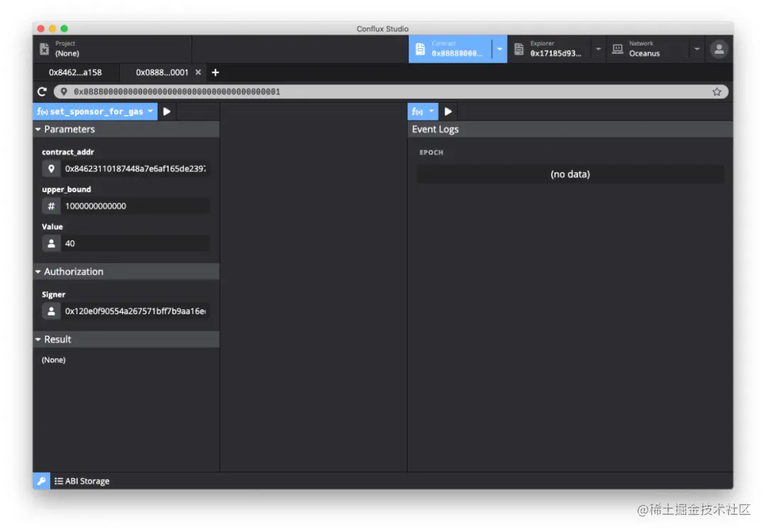Click the EPOCH column header
This screenshot has height=532, width=766.
pos(431,153)
